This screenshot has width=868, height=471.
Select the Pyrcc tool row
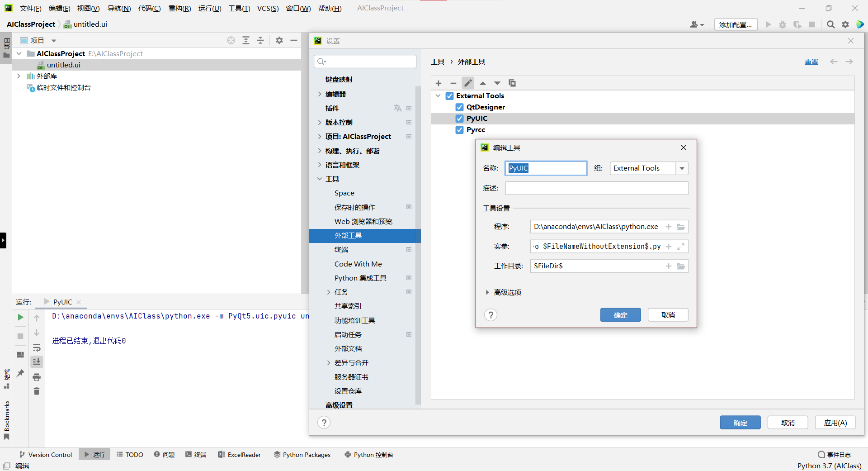[x=642, y=130]
